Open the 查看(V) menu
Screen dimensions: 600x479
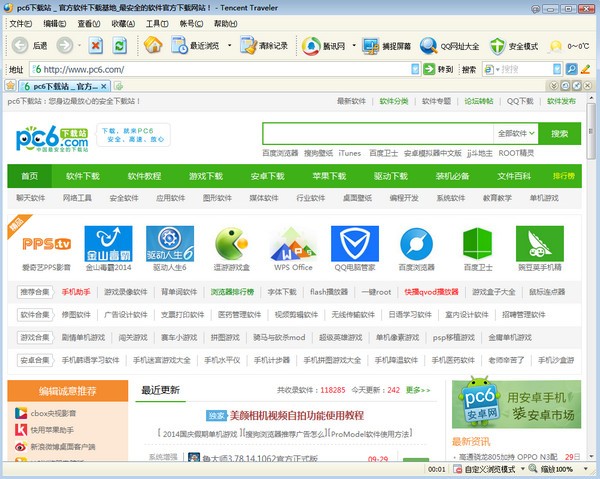click(x=89, y=24)
